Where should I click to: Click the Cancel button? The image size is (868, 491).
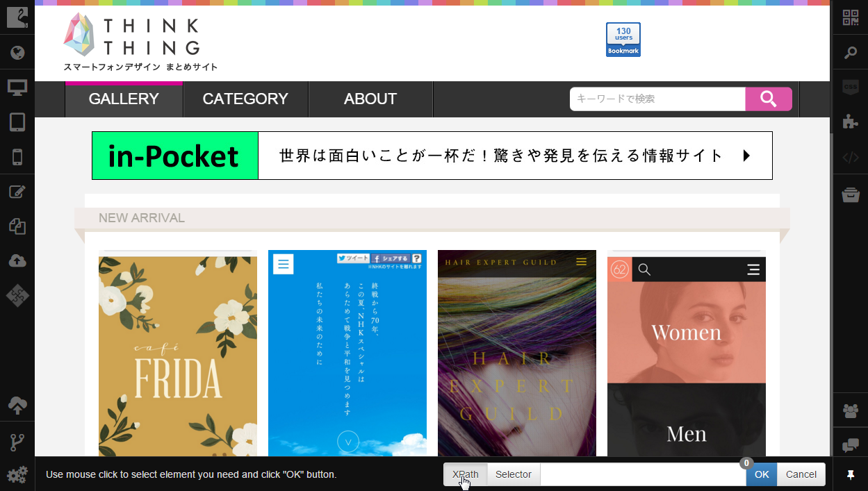point(801,474)
